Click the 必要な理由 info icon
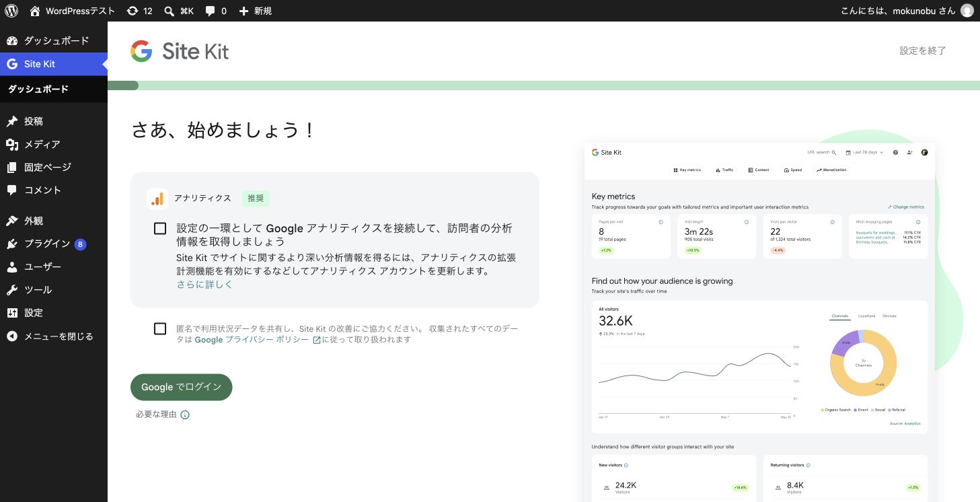This screenshot has height=502, width=980. (x=185, y=415)
